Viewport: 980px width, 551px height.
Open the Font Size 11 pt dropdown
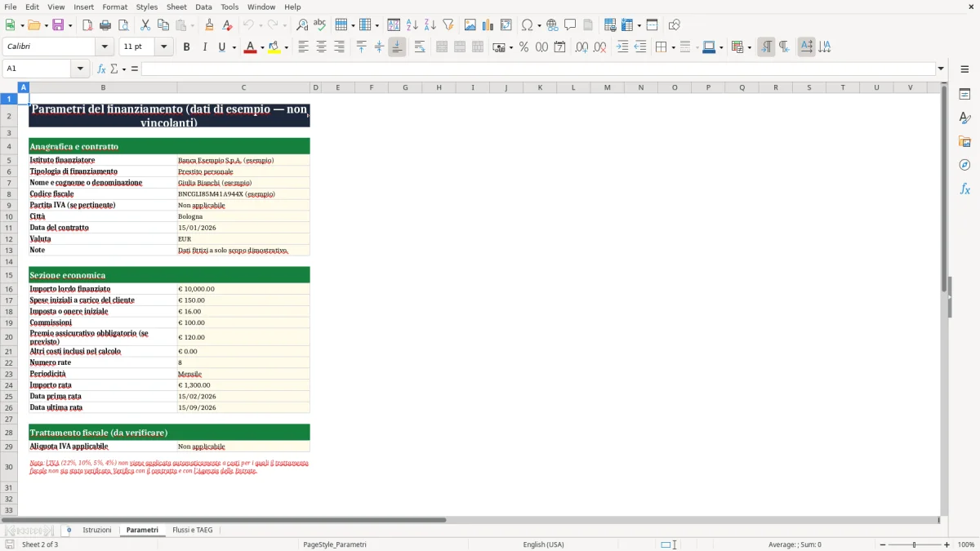point(164,47)
